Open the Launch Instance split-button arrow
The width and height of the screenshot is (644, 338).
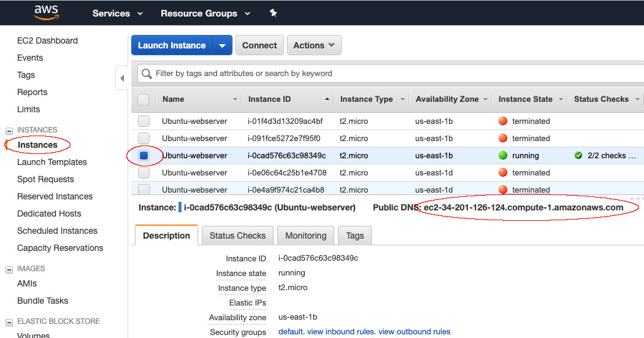click(x=222, y=45)
